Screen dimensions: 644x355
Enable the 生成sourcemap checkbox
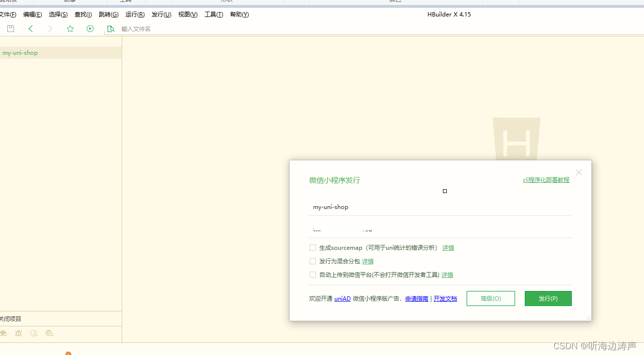(x=313, y=248)
